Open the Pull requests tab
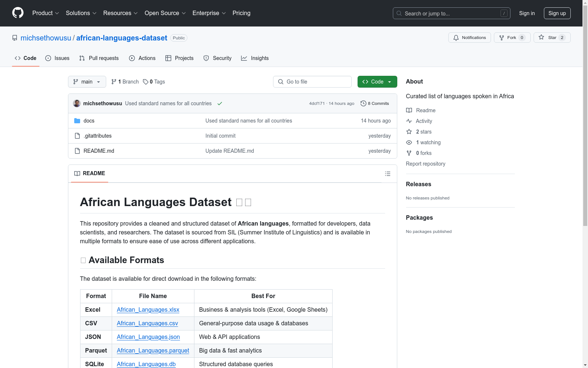 click(x=99, y=58)
